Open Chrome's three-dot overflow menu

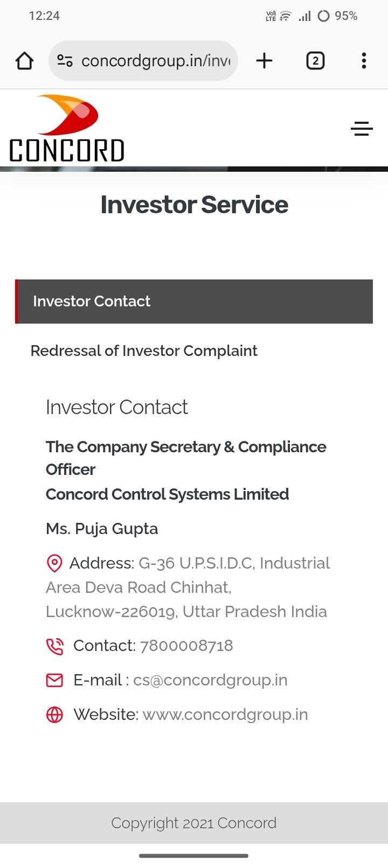[x=364, y=61]
